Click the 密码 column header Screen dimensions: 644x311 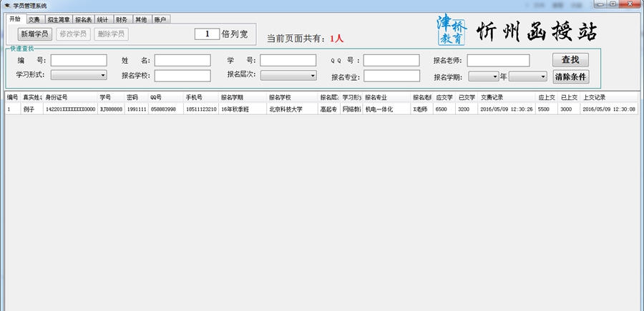[x=136, y=97]
